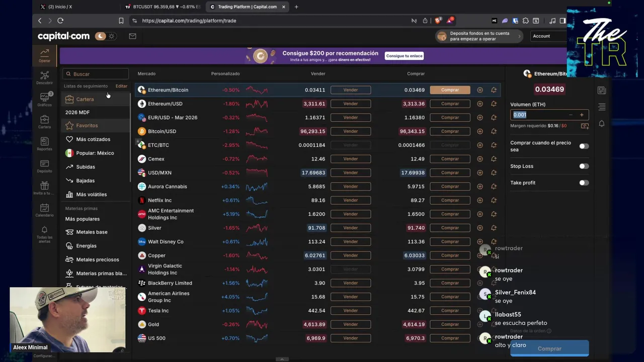
Task: Click Comprar button for Walt Disney Co
Action: click(450, 241)
